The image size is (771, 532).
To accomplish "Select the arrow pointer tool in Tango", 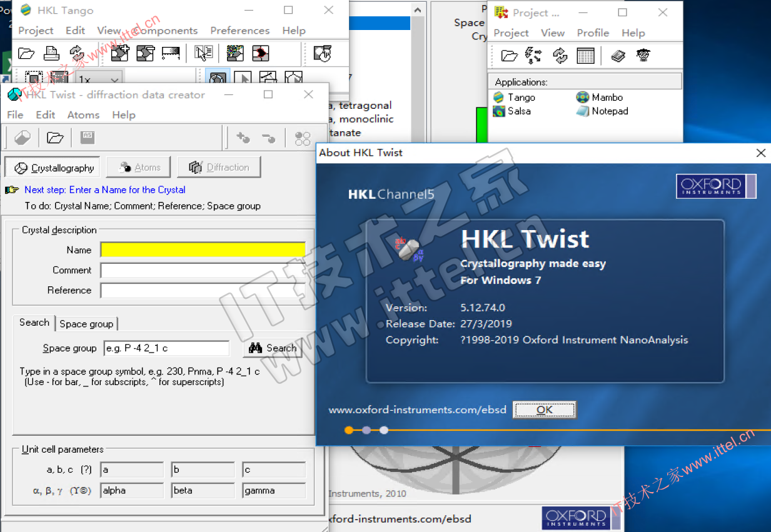I will pos(243,78).
